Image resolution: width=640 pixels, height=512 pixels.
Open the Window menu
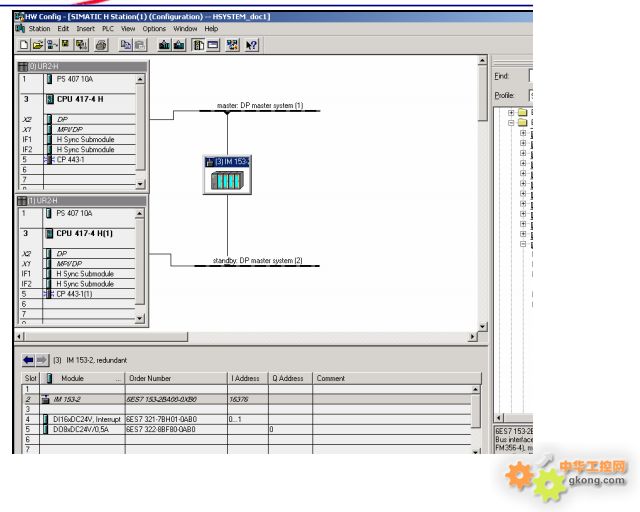tap(185, 29)
